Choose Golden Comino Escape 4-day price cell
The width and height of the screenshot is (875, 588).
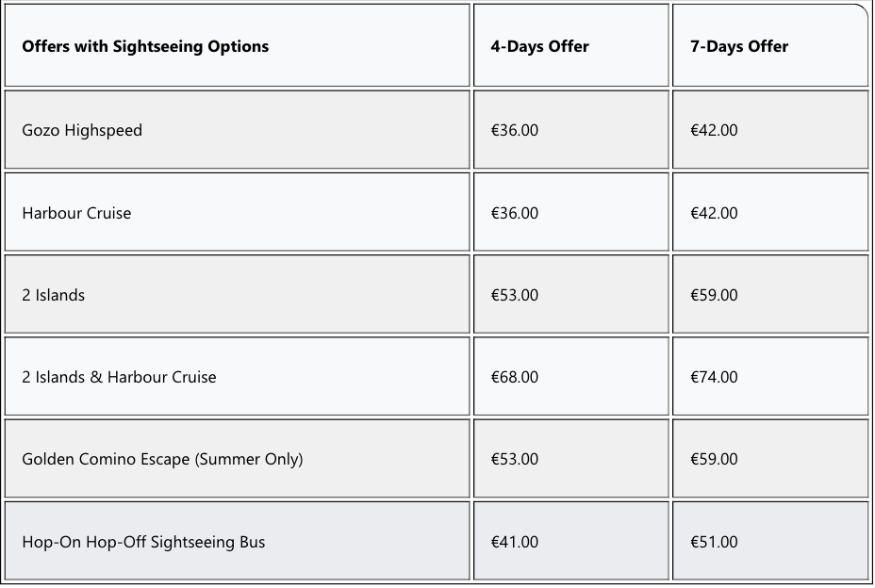pyautogui.click(x=570, y=459)
